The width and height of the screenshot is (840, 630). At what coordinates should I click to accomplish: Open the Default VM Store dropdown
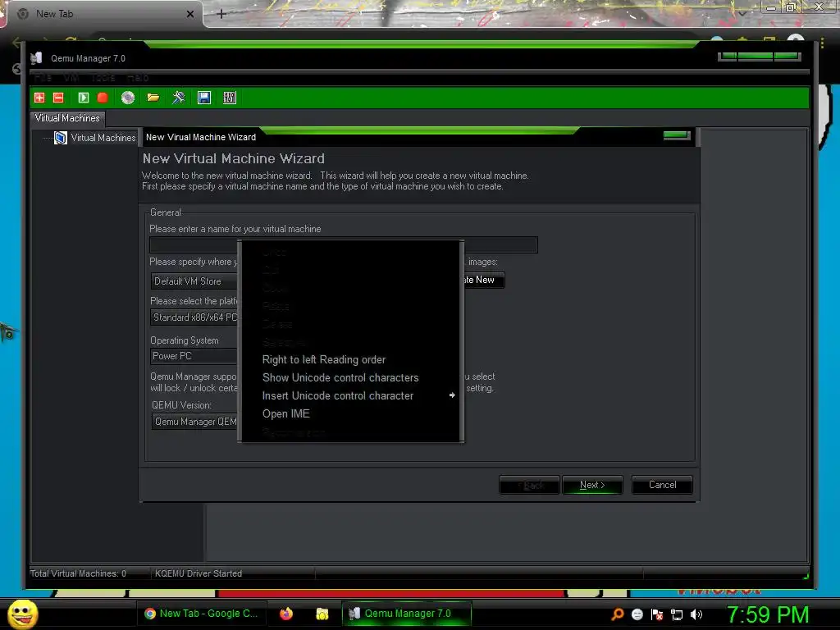pyautogui.click(x=194, y=281)
